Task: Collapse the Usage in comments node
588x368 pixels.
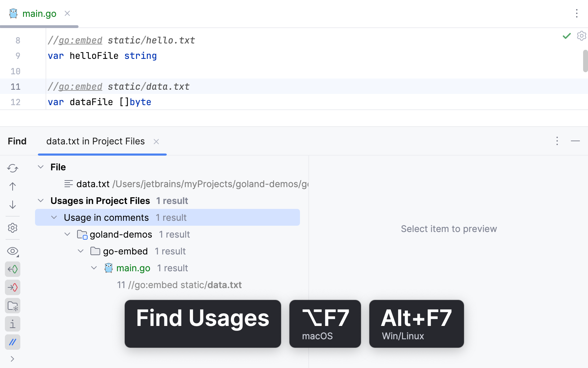Action: 54,217
